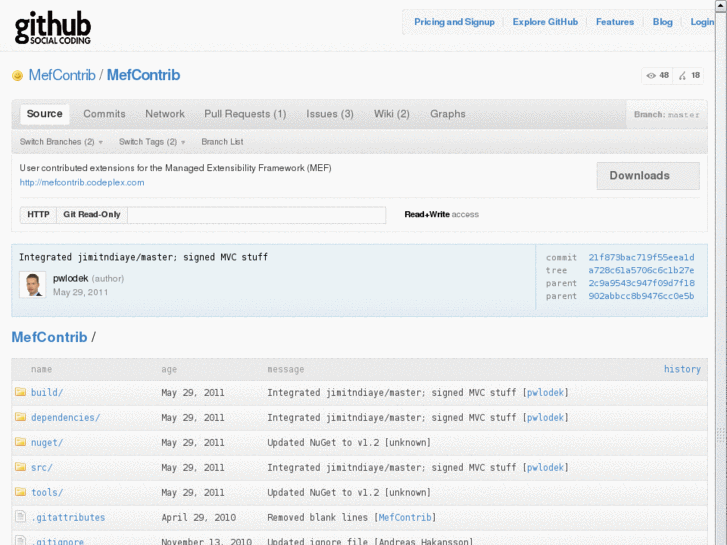The image size is (727, 545).
Task: Click the MefContrib / breadcrumb link
Action: [49, 337]
